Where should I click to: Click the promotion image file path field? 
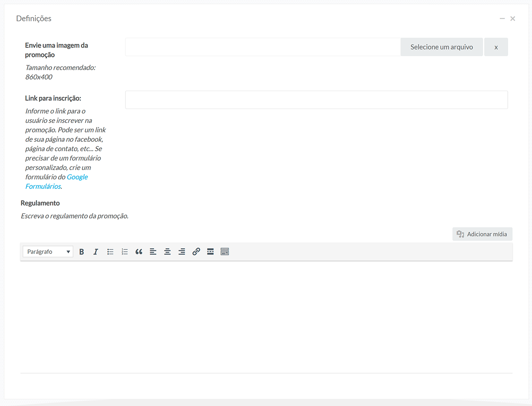(263, 47)
